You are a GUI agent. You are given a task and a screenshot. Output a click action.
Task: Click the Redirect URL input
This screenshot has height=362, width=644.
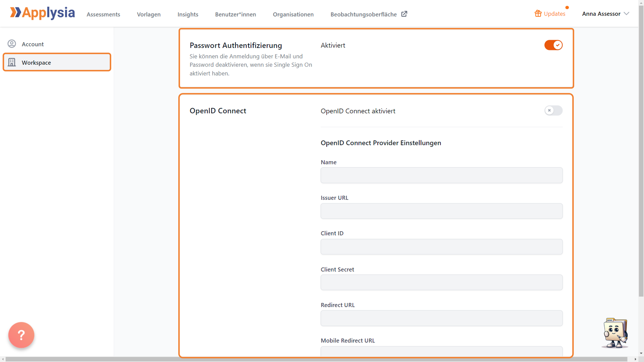(x=441, y=318)
